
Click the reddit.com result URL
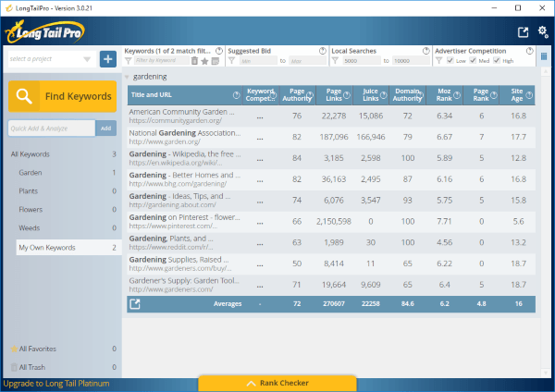pos(171,247)
